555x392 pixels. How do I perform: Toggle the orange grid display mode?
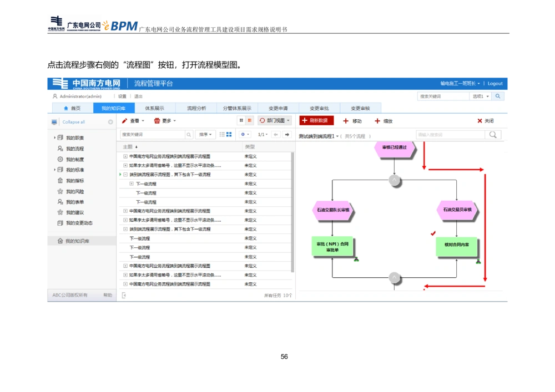click(250, 120)
